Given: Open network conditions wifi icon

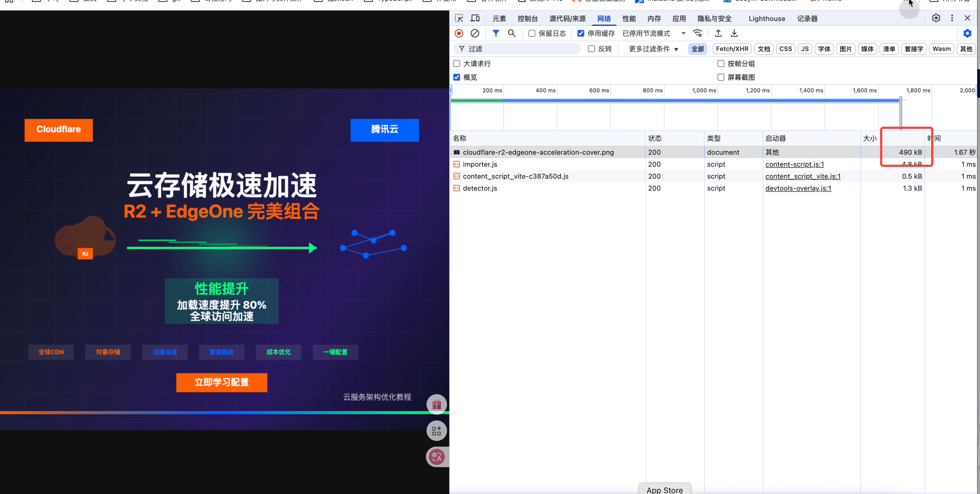Looking at the screenshot, I should click(698, 34).
